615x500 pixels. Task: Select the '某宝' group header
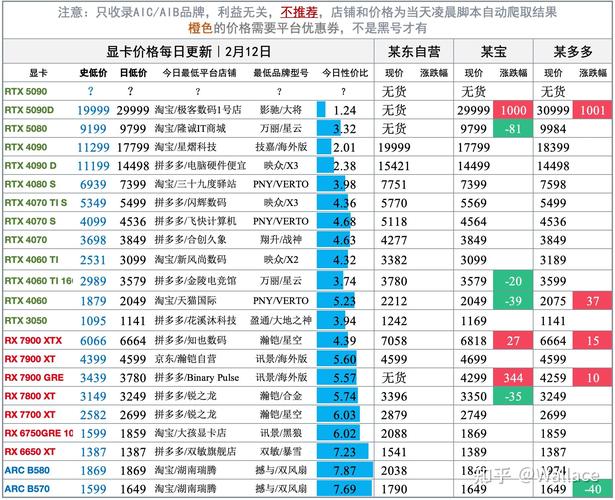coord(493,51)
